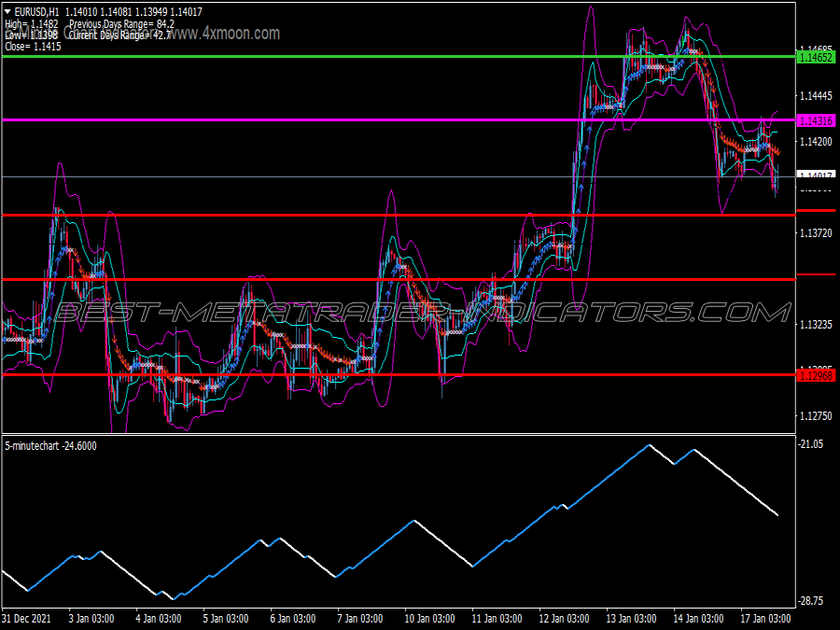
Task: Click the -28.75 indicator scale value
Action: [810, 601]
